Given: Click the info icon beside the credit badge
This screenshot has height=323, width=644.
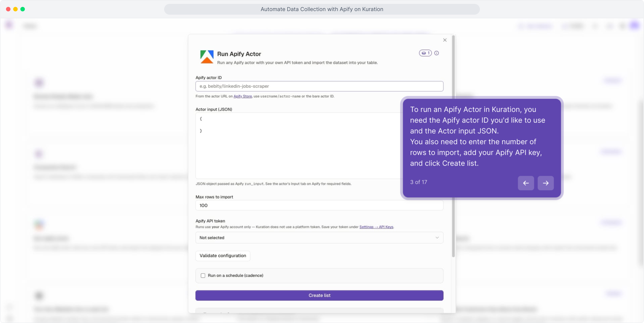Looking at the screenshot, I should pyautogui.click(x=437, y=53).
